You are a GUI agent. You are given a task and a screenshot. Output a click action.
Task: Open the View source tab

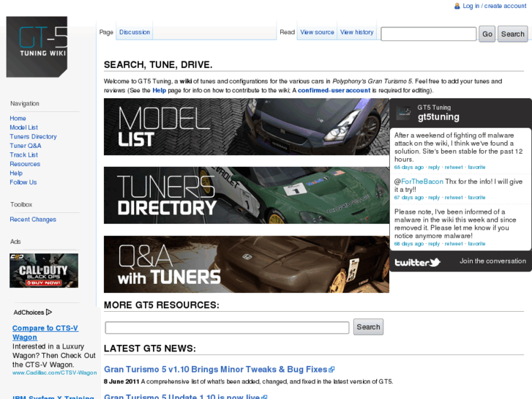coord(317,32)
